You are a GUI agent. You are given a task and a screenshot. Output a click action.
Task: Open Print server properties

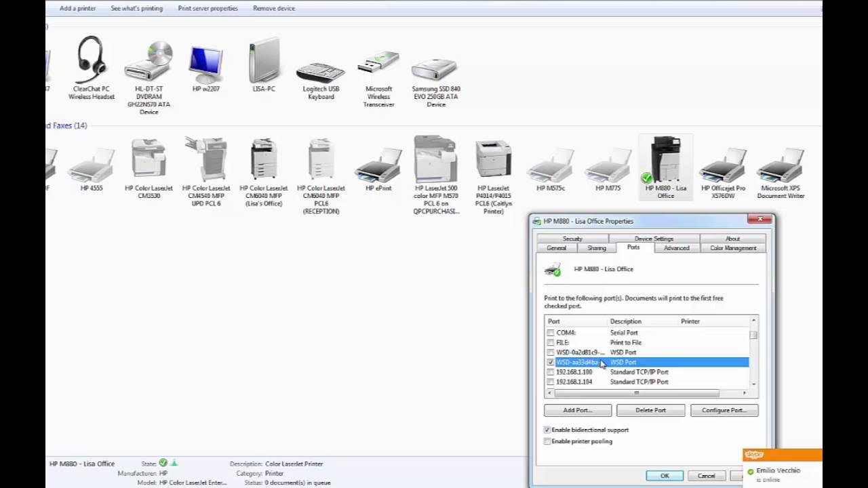[208, 8]
